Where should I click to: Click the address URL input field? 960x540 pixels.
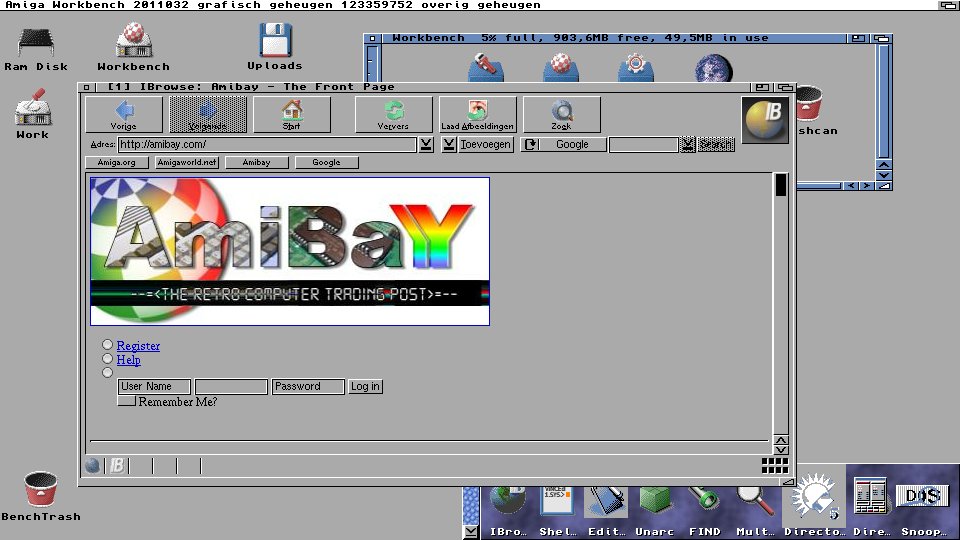tap(267, 144)
